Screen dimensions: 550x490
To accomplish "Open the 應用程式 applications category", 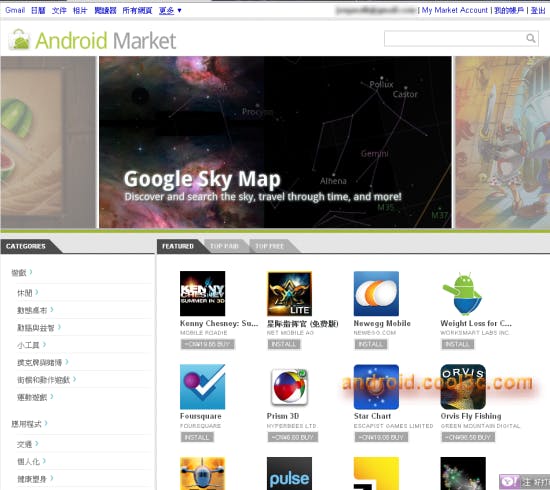I will (26, 424).
